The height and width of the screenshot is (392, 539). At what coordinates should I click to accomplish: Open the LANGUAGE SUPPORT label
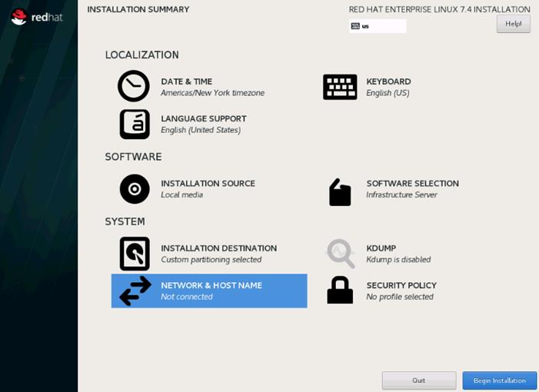tap(204, 118)
